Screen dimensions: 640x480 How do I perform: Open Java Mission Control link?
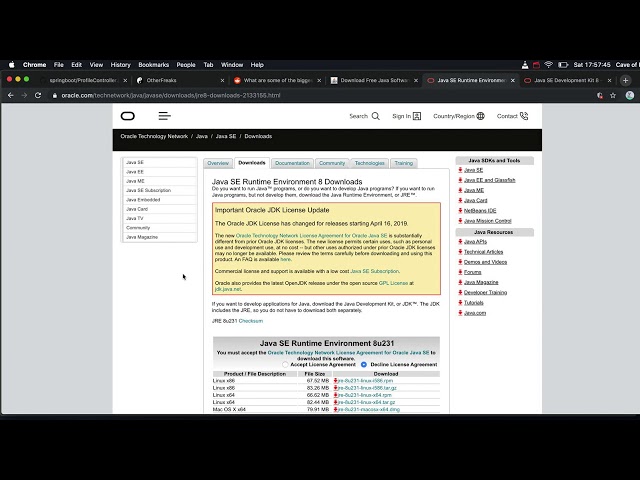click(x=487, y=221)
